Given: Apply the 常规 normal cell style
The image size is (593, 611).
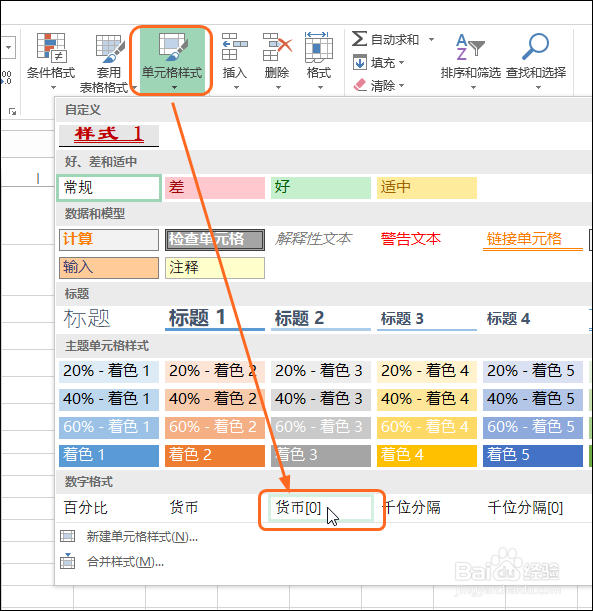Looking at the screenshot, I should pyautogui.click(x=109, y=188).
